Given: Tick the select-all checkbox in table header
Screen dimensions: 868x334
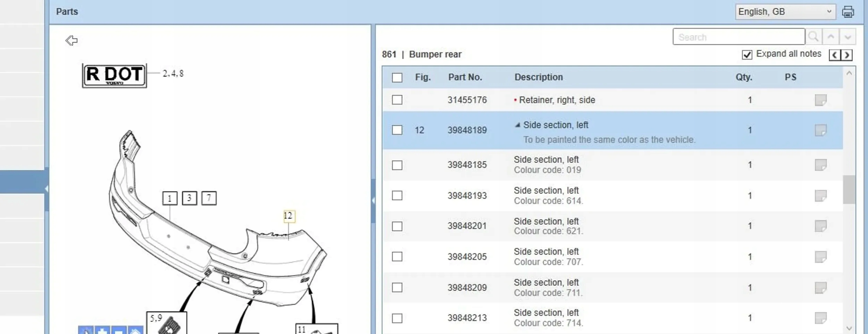Looking at the screenshot, I should (x=397, y=77).
